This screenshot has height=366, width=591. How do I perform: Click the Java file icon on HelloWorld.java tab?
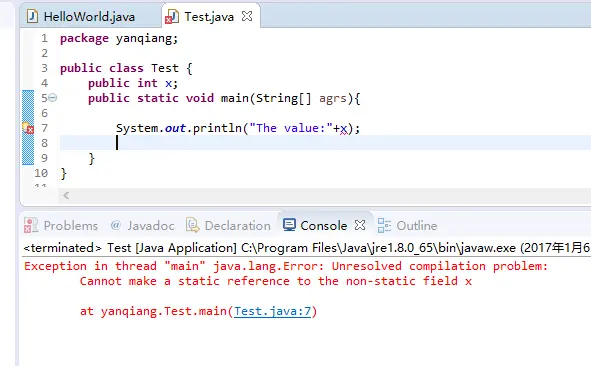(x=32, y=16)
